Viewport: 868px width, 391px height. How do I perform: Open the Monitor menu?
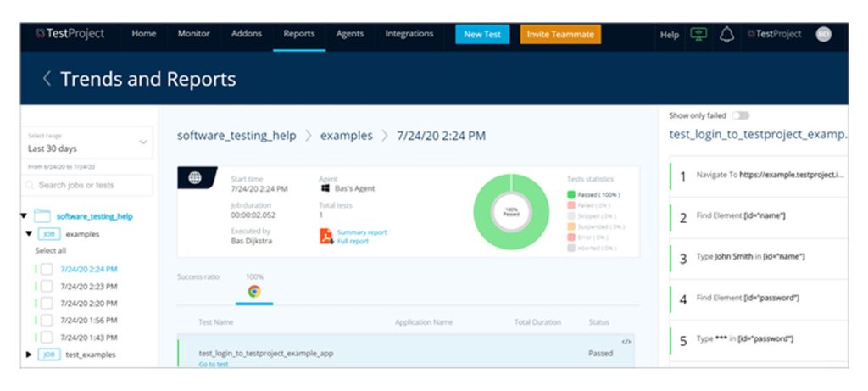194,34
